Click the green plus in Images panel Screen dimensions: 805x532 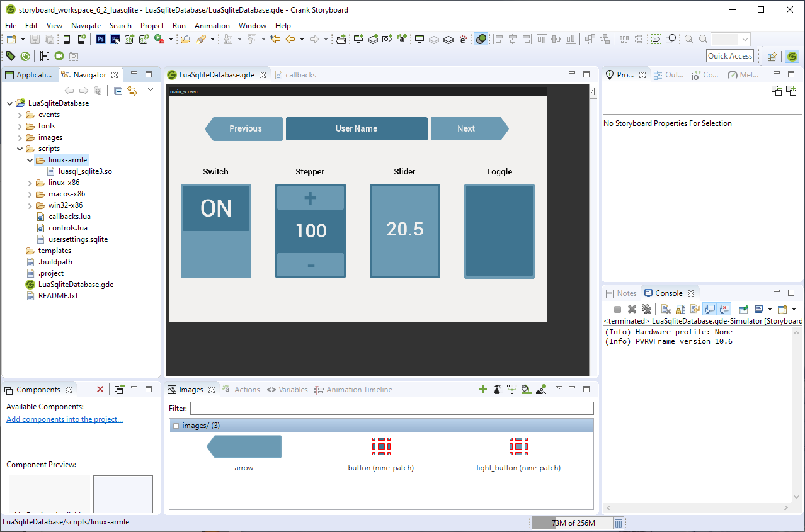coord(483,390)
